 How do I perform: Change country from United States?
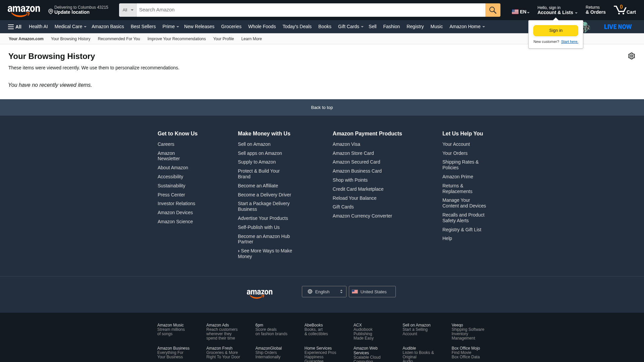372,292
